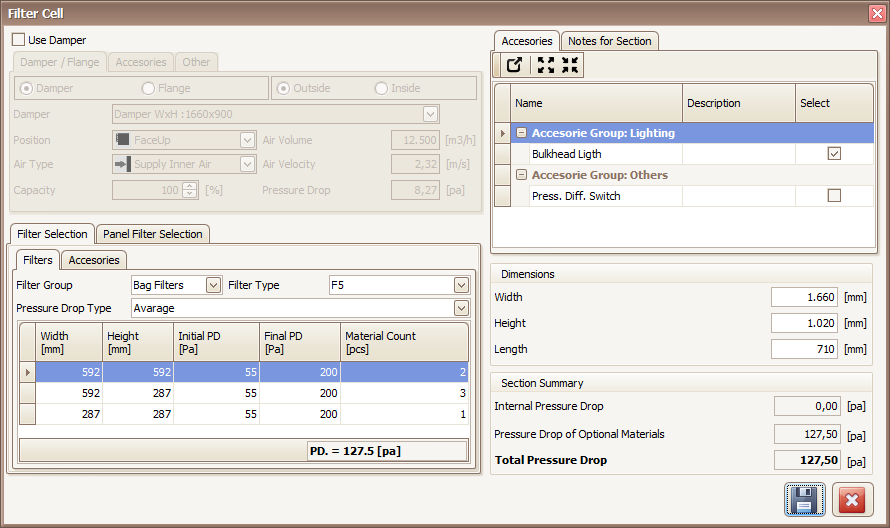Collapse the Accesorie Group: Others
Image resolution: width=890 pixels, height=528 pixels.
[522, 175]
